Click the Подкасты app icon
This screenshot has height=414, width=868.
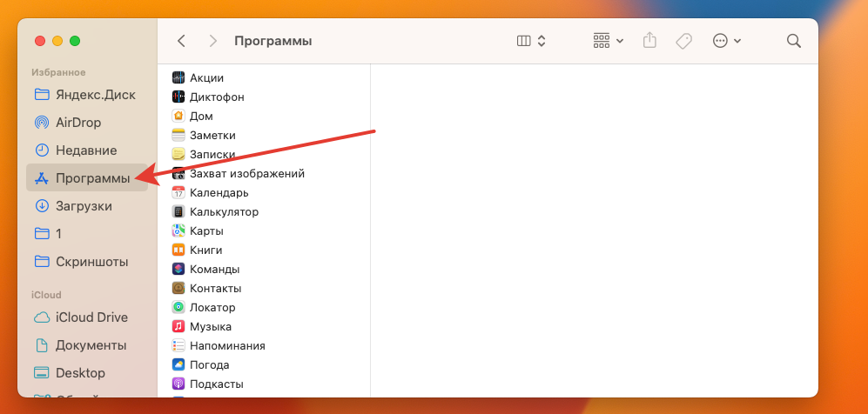[x=178, y=384]
